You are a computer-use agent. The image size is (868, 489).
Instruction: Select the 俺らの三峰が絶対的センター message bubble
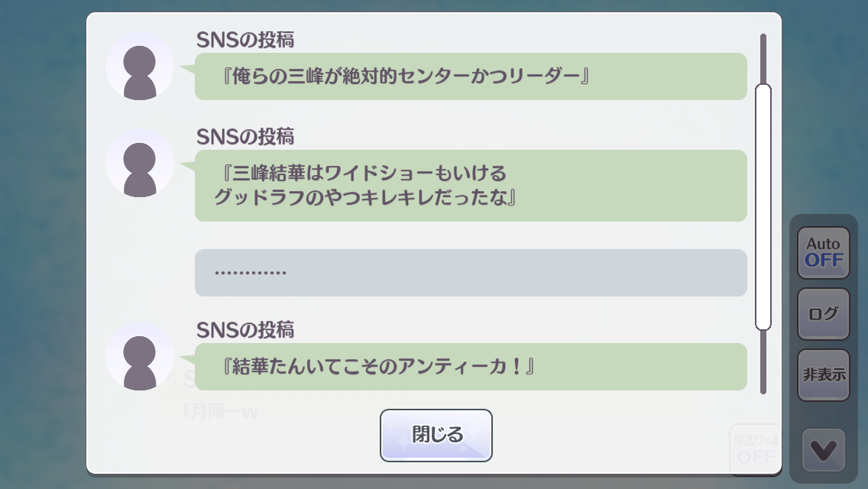point(471,76)
